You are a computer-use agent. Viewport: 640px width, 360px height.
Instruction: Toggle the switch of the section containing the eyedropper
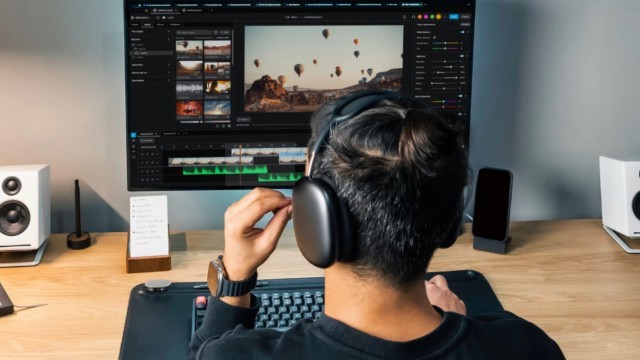(x=462, y=32)
